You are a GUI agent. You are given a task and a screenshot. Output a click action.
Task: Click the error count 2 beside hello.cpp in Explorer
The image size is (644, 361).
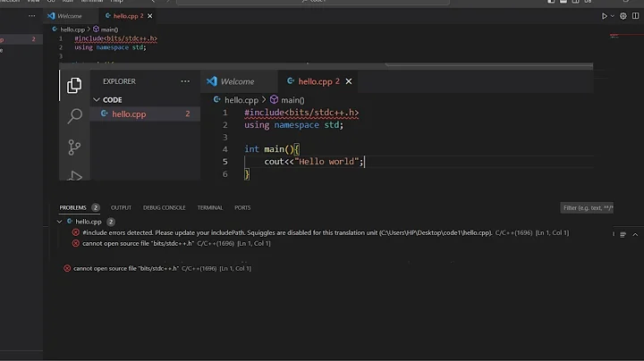click(188, 114)
